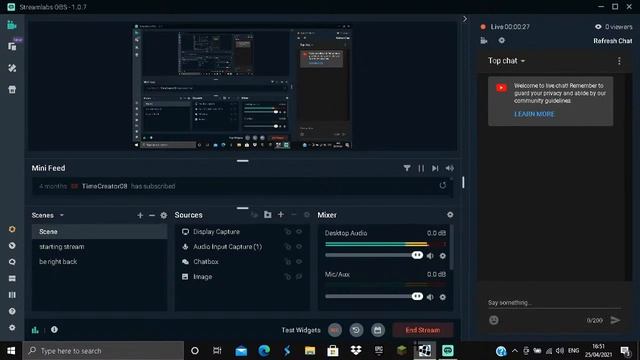
Task: Collapse the live chat dock arrow
Action: point(464,19)
